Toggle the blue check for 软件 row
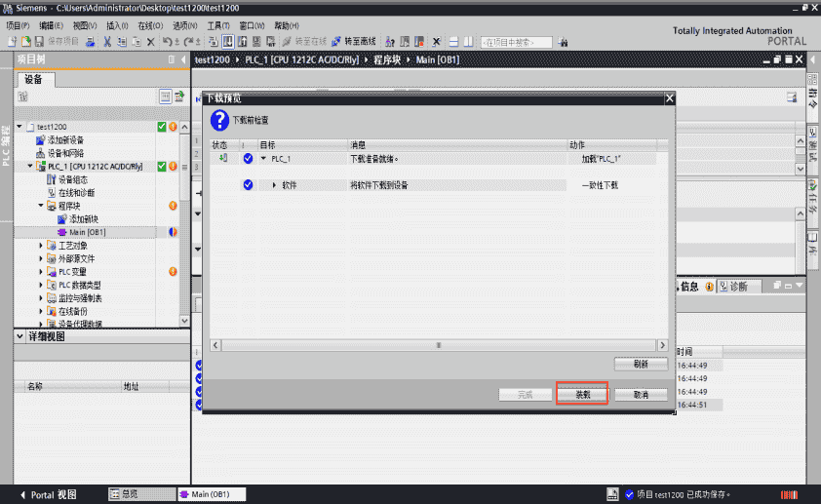821x504 pixels. (x=248, y=184)
